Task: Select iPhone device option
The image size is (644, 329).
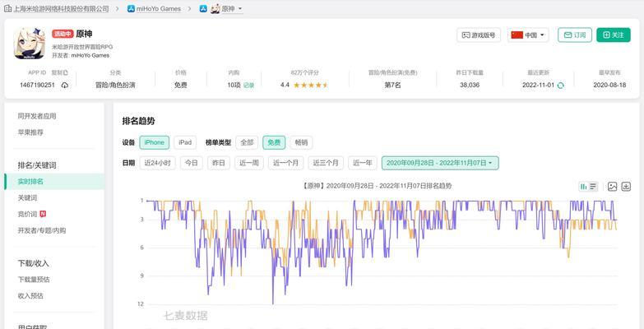Action: coord(155,142)
